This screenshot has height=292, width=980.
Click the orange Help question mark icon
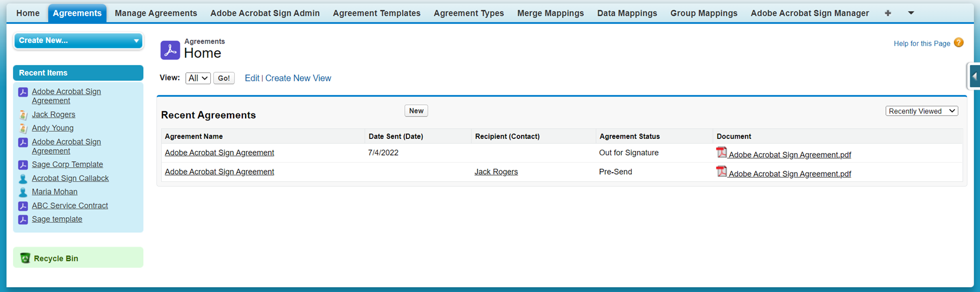pos(959,43)
